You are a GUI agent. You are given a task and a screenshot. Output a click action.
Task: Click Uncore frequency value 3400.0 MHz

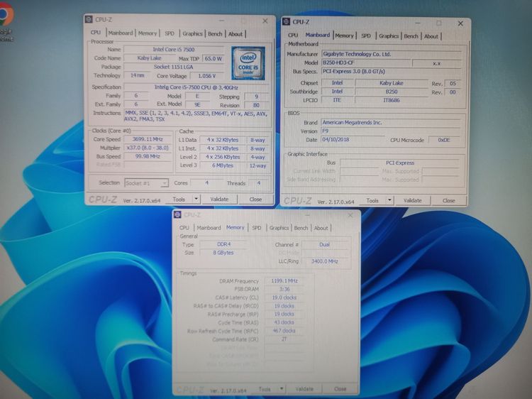click(x=324, y=261)
